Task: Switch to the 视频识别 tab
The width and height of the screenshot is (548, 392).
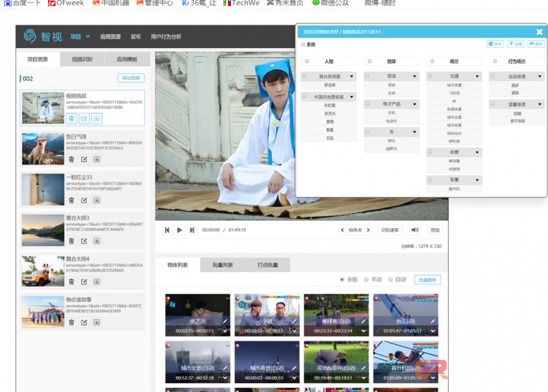Action: coord(82,60)
